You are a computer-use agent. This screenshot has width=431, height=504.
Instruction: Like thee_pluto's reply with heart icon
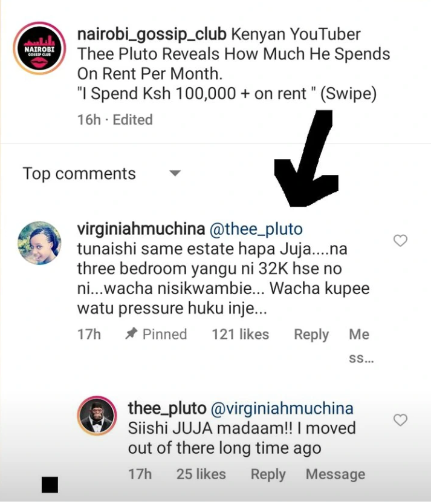400,420
